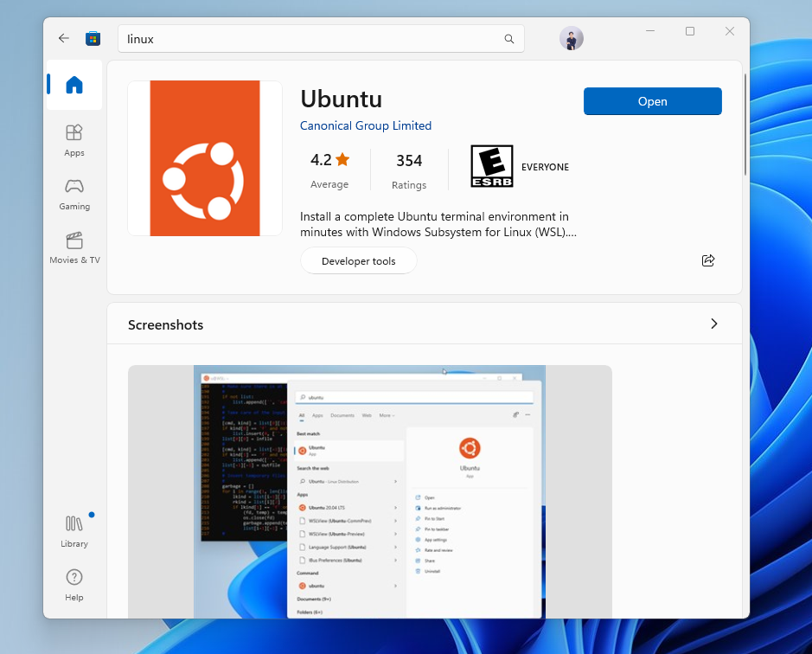The width and height of the screenshot is (812, 654).
Task: Go back with the back arrow
Action: click(x=64, y=38)
